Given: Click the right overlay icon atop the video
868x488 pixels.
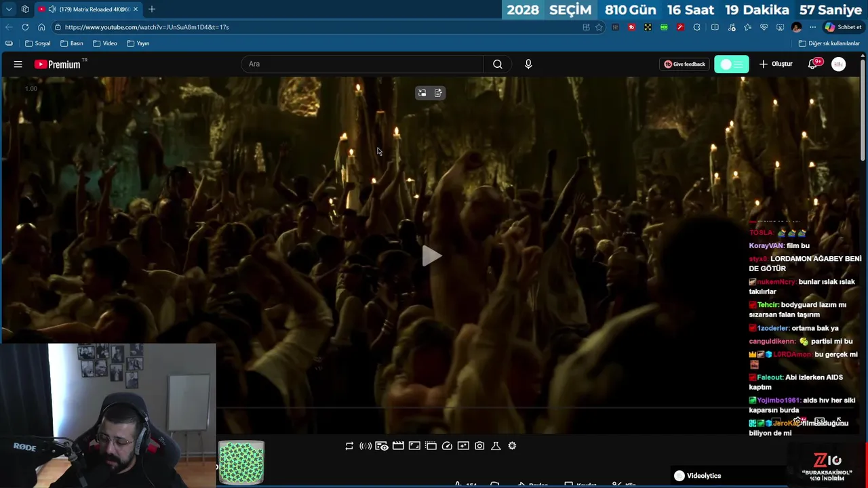Looking at the screenshot, I should pyautogui.click(x=438, y=93).
